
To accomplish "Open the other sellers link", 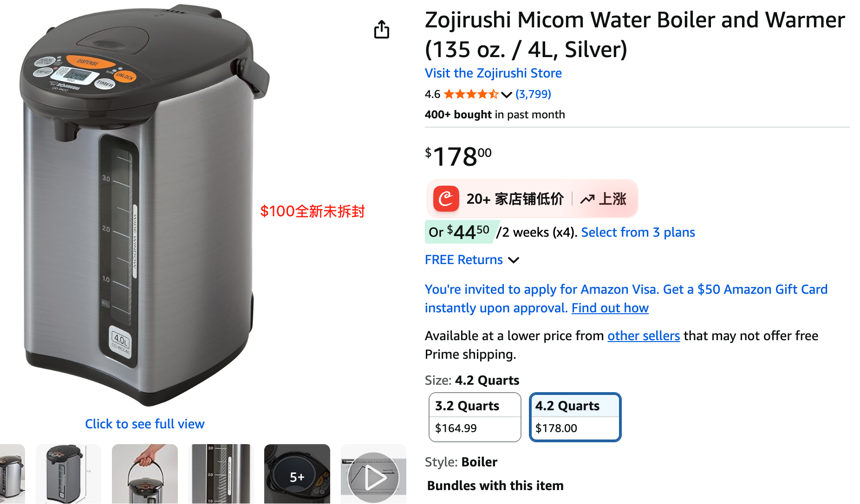I will [x=643, y=336].
